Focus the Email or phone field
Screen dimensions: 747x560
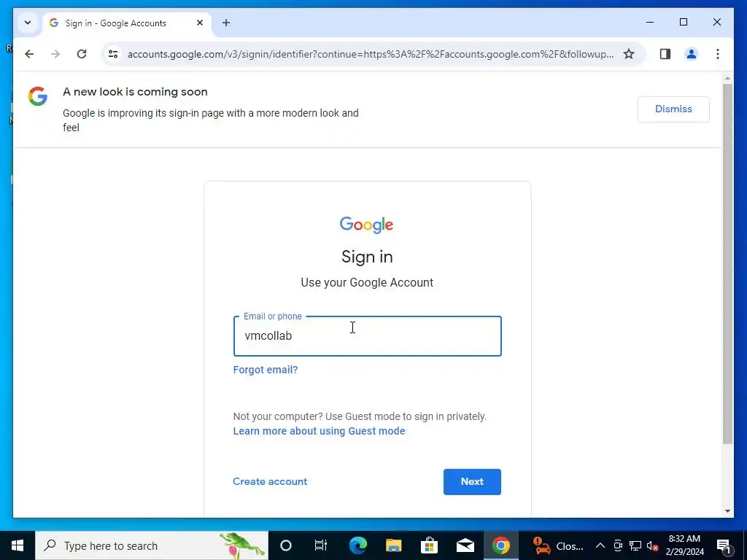pos(368,335)
